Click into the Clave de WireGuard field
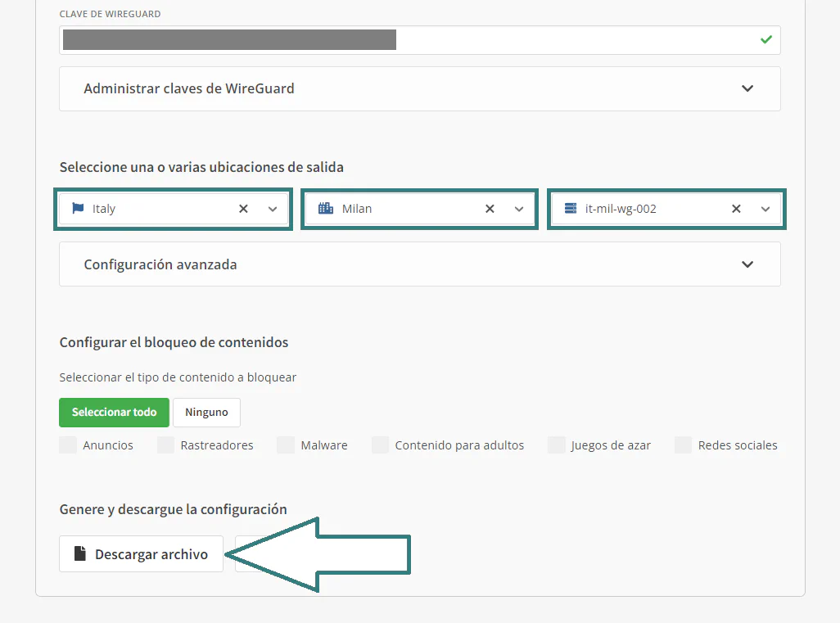Image resolution: width=840 pixels, height=623 pixels. [x=419, y=40]
